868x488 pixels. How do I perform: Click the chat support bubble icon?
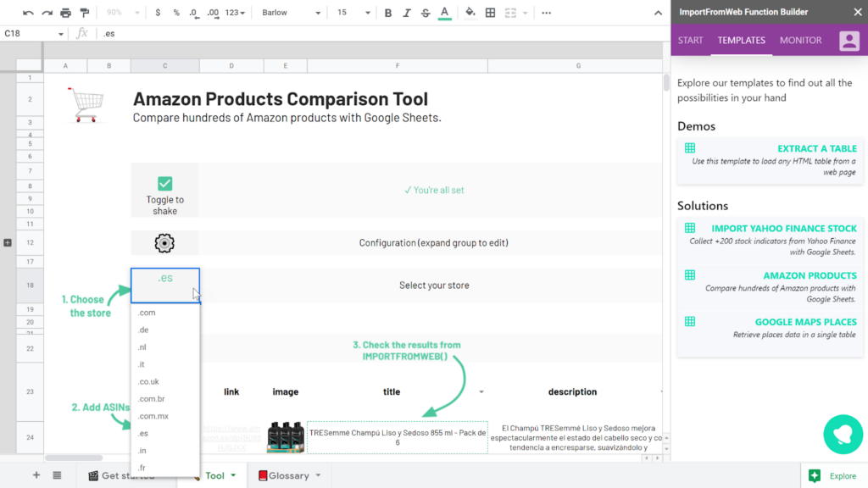[x=843, y=434]
